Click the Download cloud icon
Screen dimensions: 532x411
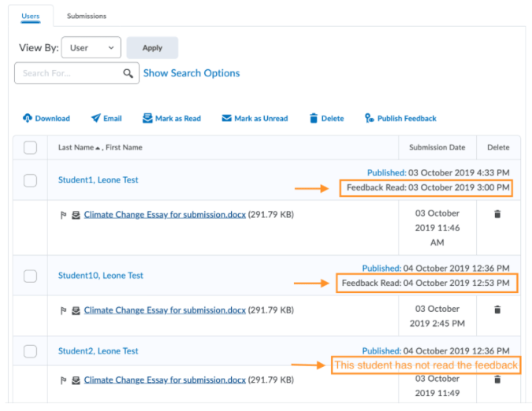click(x=28, y=119)
